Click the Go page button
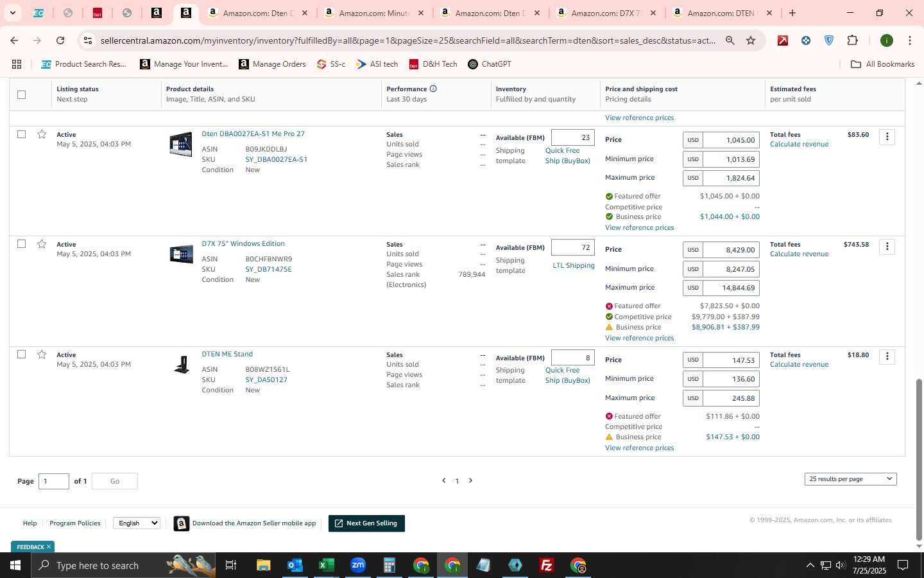Image resolution: width=924 pixels, height=578 pixels. click(x=115, y=481)
